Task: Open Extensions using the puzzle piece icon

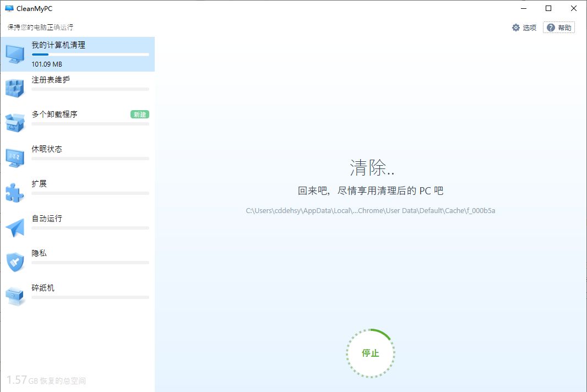Action: [15, 192]
